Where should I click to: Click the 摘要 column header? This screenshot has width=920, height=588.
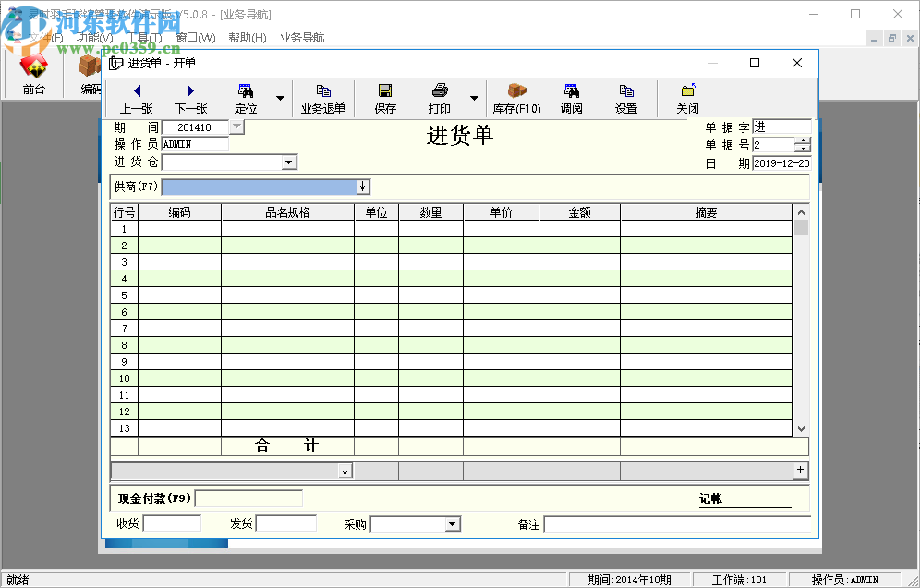(x=706, y=212)
